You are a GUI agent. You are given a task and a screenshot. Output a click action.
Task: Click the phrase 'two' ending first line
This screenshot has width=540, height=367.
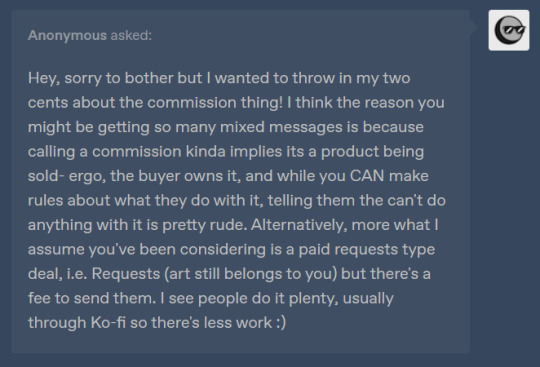tap(396, 78)
